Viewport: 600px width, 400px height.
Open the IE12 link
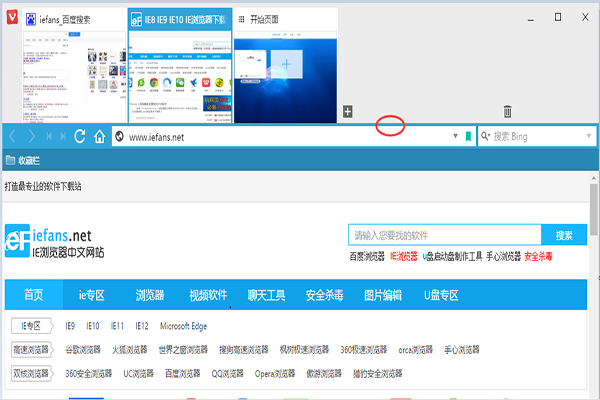tap(142, 326)
